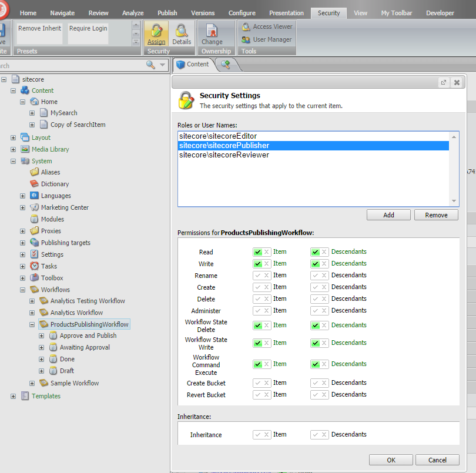
Task: Click the Add role button
Action: [x=388, y=215]
